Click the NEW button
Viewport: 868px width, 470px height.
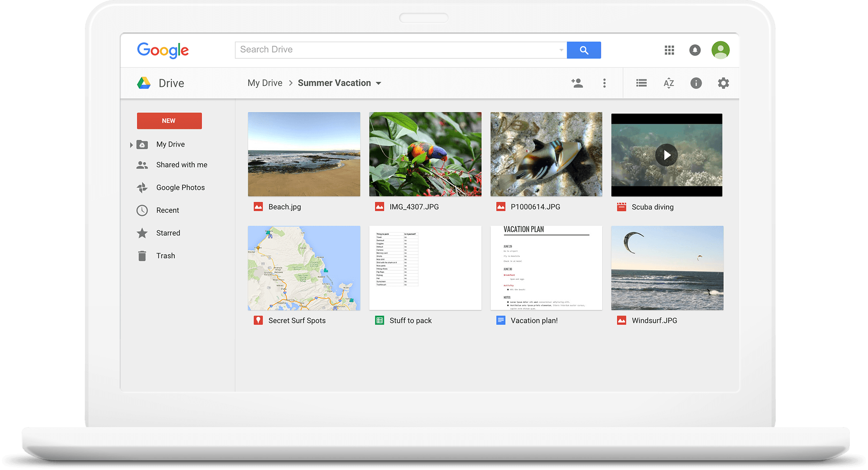point(169,120)
